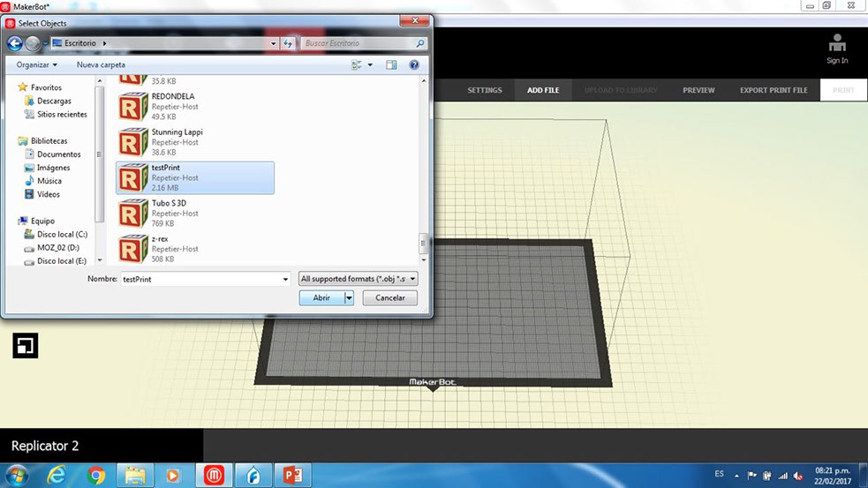The image size is (868, 488).
Task: Open File Explorer from the taskbar
Action: pos(134,476)
